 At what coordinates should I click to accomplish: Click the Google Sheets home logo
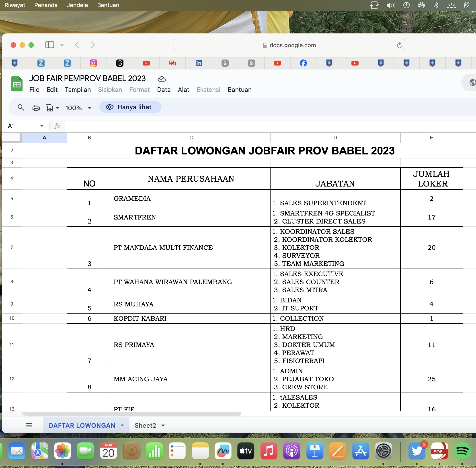pyautogui.click(x=17, y=84)
